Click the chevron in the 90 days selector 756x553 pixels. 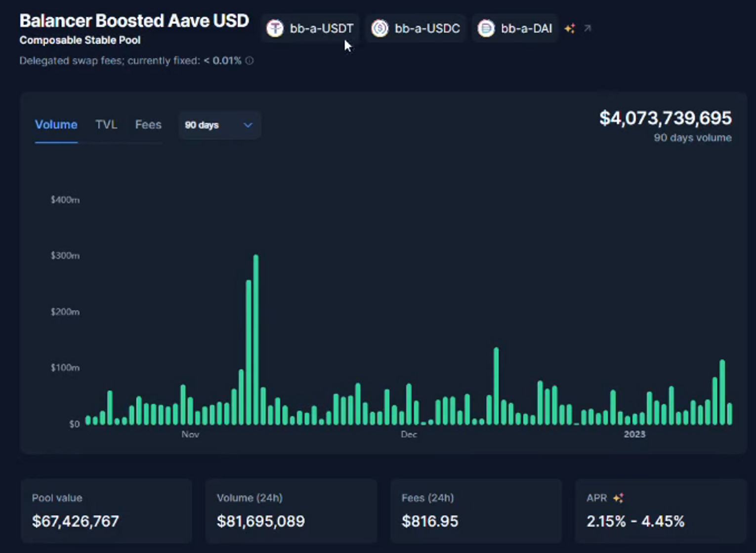tap(248, 125)
